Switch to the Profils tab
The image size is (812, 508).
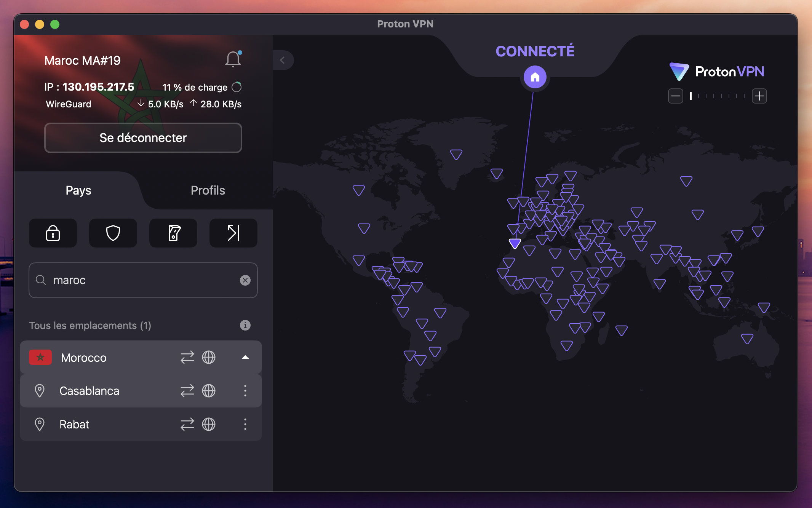click(208, 190)
